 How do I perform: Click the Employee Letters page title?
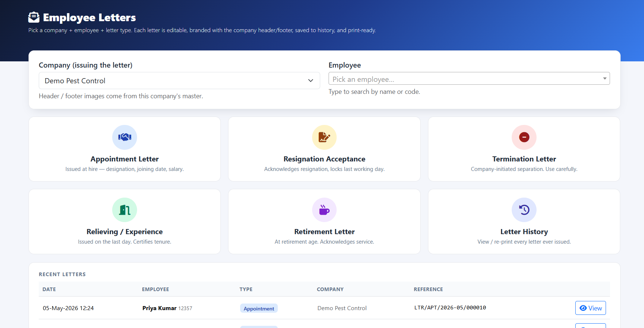point(90,18)
